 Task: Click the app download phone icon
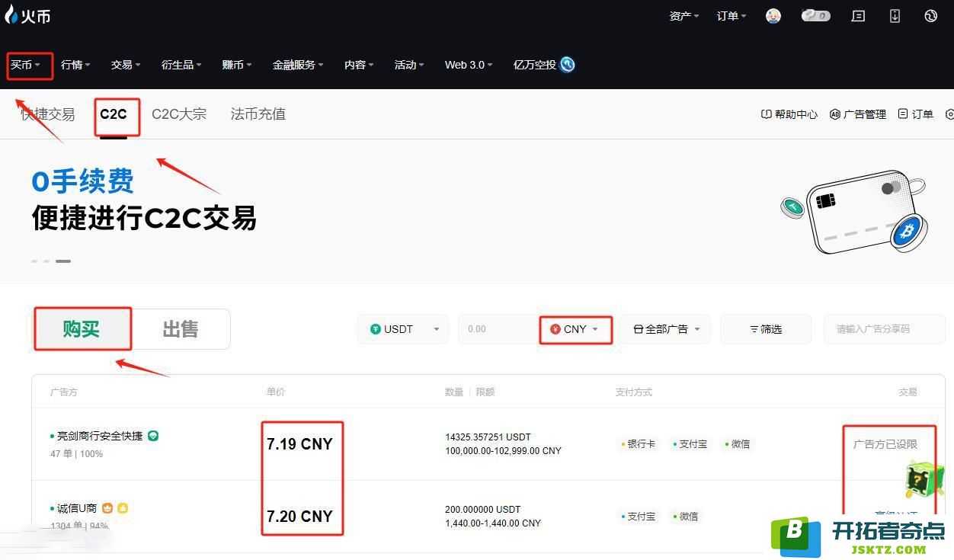[x=895, y=15]
